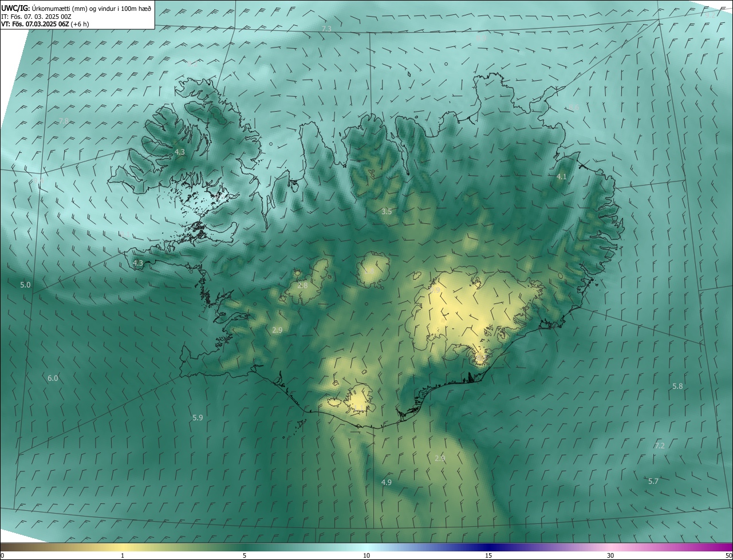Click the "10" label on the colour scale
This screenshot has height=560, width=733.
pos(366,556)
